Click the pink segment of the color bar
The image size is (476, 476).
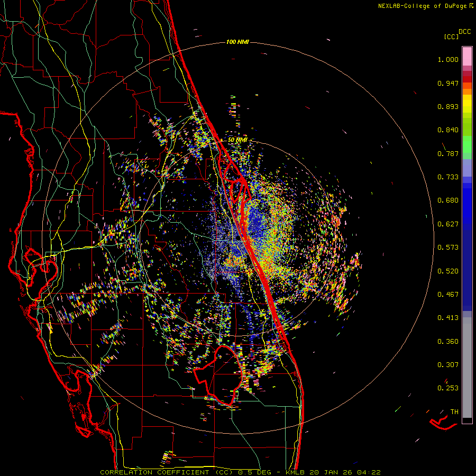pyautogui.click(x=467, y=56)
